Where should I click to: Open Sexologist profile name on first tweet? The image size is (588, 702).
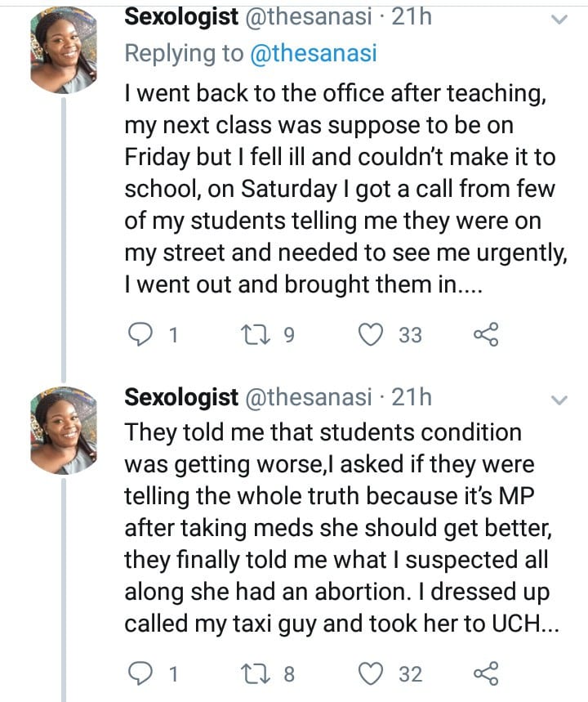tap(180, 17)
